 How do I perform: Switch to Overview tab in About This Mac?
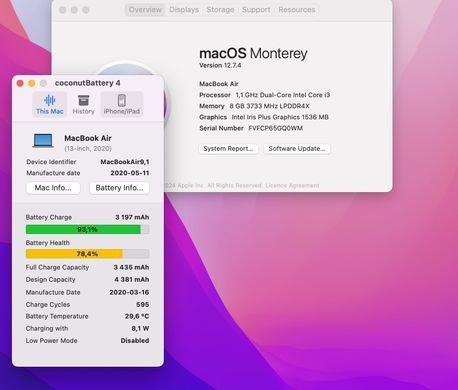tap(145, 10)
